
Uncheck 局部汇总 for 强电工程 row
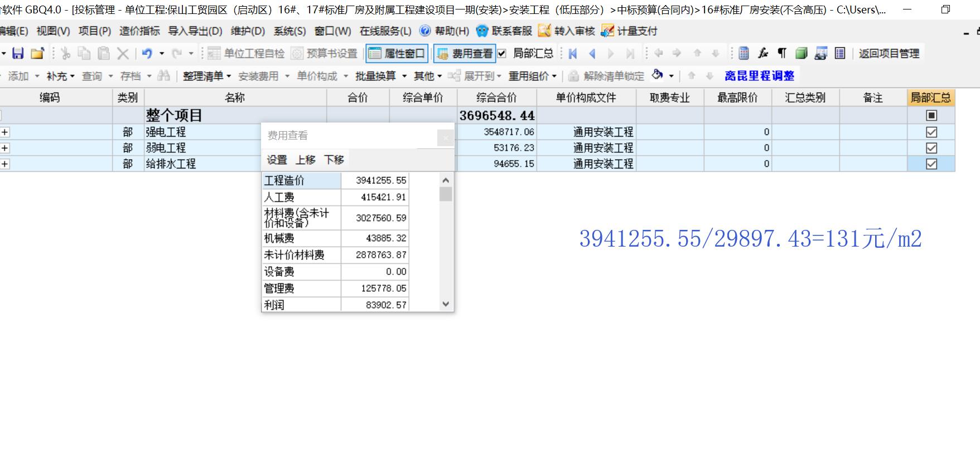tap(931, 132)
